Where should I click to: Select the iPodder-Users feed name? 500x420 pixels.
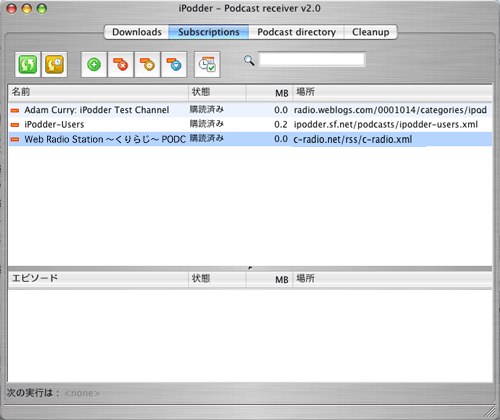tap(54, 125)
